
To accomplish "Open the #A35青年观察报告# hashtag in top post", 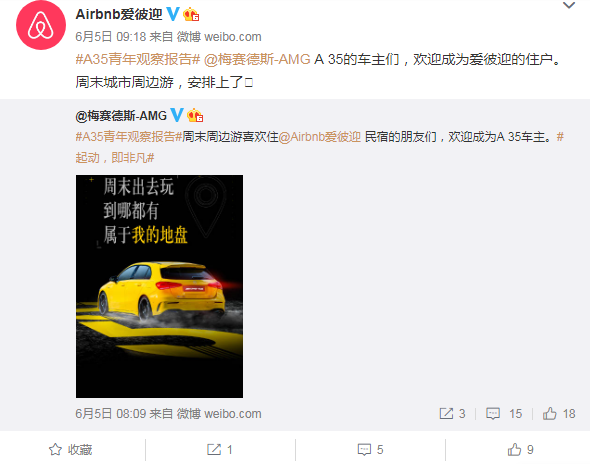I will [x=138, y=59].
